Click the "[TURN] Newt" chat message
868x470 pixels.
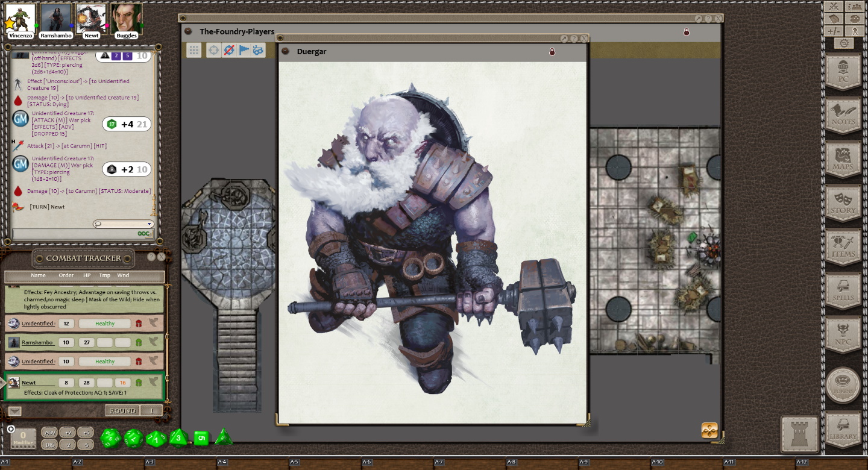(47, 207)
